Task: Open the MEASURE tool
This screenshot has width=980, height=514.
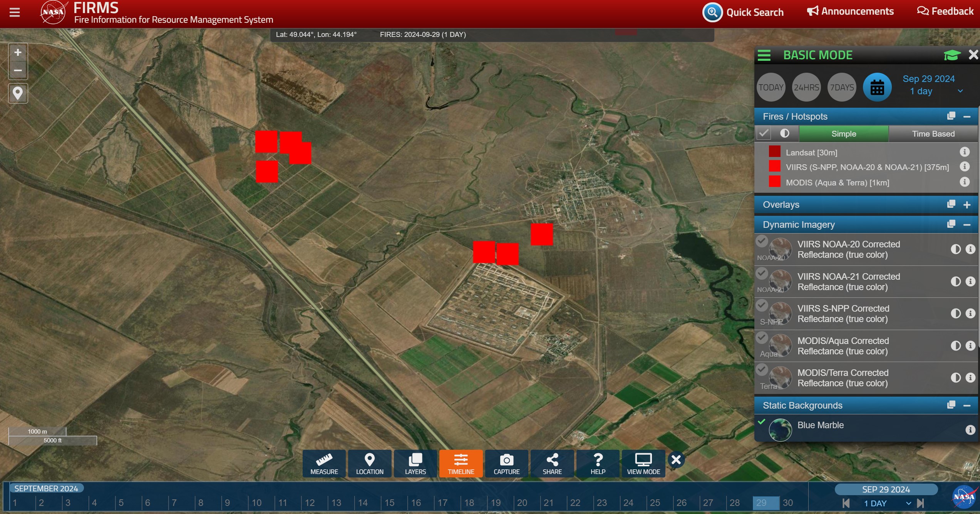Action: 324,464
